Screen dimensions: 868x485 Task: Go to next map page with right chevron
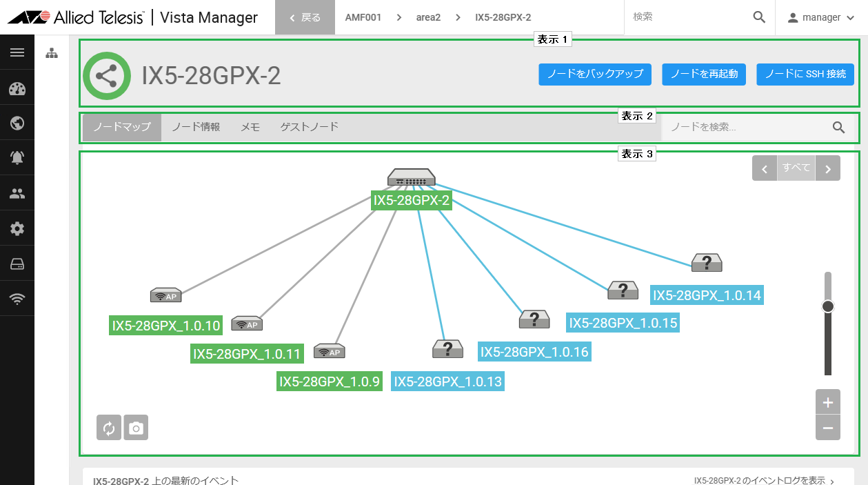828,168
